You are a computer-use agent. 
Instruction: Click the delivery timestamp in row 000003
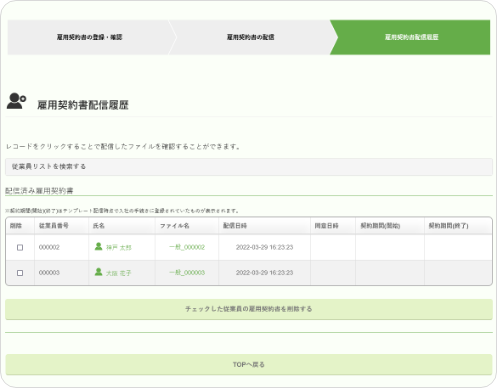[264, 272]
